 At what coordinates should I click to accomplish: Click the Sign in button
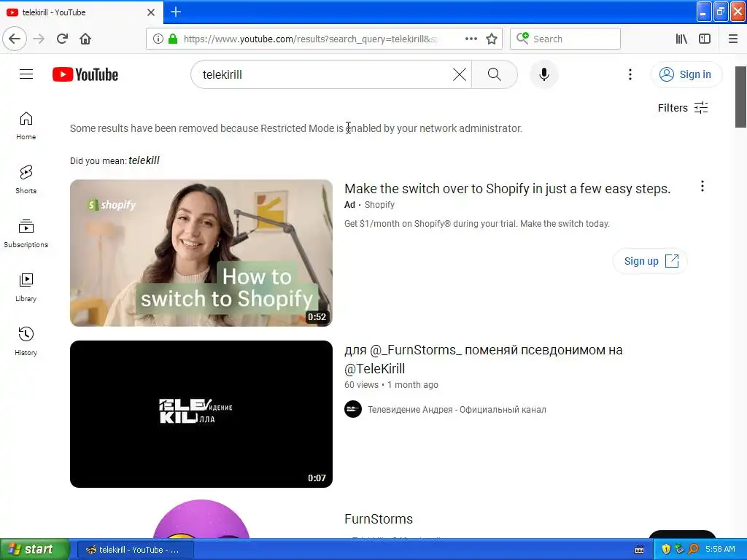pyautogui.click(x=686, y=74)
